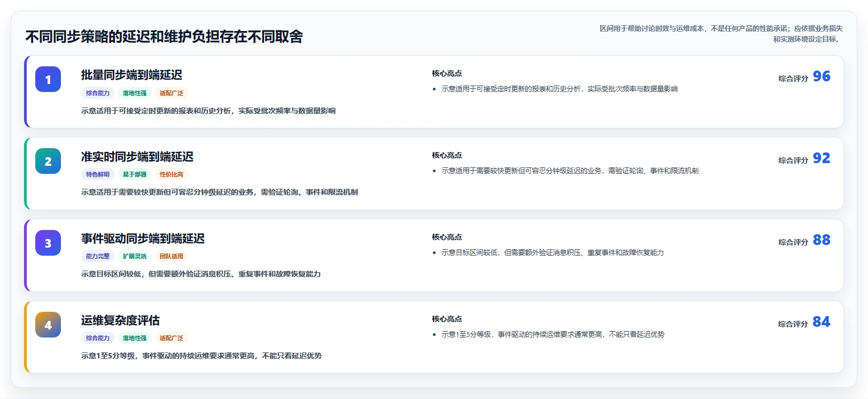Select the title 事件驱动同步端到端延迟
This screenshot has width=868, height=399.
pos(143,239)
